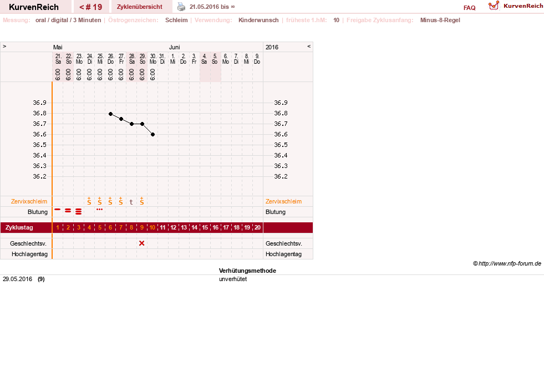
Task: Open the KurvenReich logo icon at top right
Action: click(x=494, y=6)
